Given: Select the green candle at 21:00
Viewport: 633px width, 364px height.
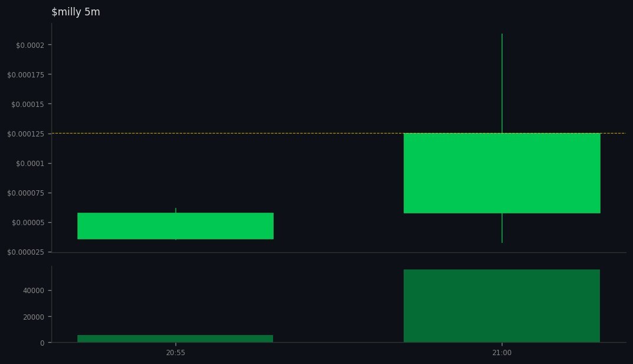Looking at the screenshot, I should coord(501,173).
